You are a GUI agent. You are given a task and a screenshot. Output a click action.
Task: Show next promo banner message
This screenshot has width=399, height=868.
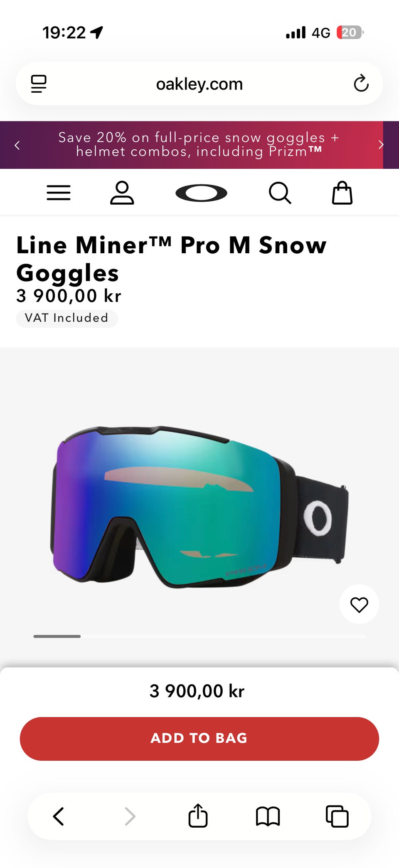[381, 145]
